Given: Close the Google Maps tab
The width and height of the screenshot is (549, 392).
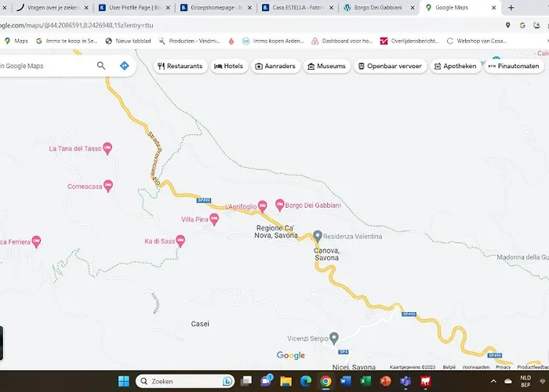Looking at the screenshot, I should [493, 7].
